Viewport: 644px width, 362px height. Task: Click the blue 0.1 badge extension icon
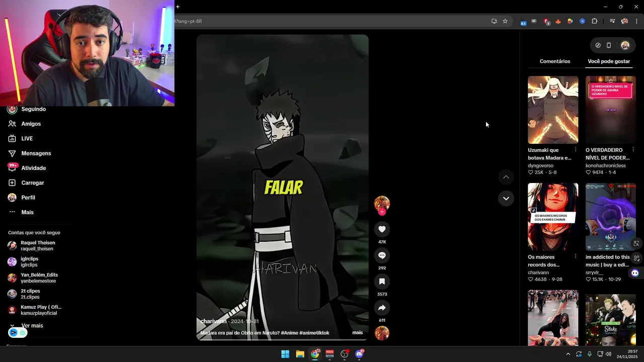tap(523, 22)
